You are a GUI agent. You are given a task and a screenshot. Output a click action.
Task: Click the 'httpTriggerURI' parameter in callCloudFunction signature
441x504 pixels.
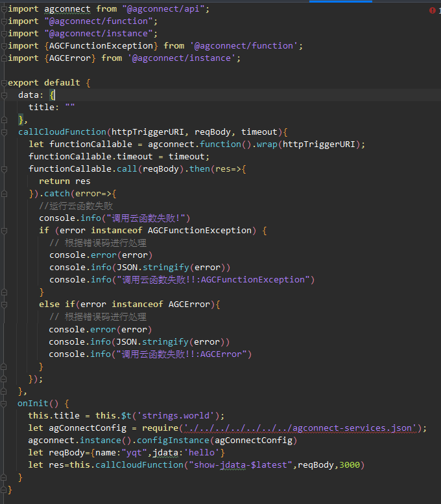click(148, 132)
